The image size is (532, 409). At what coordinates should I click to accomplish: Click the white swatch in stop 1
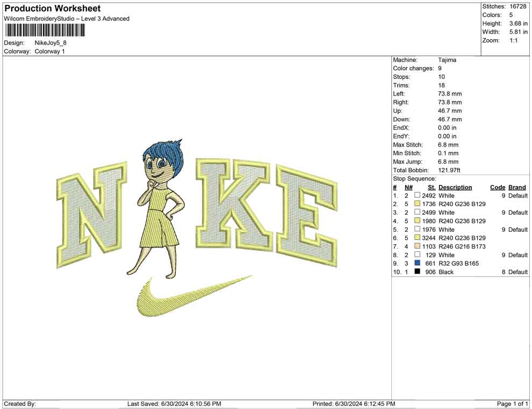coord(418,195)
